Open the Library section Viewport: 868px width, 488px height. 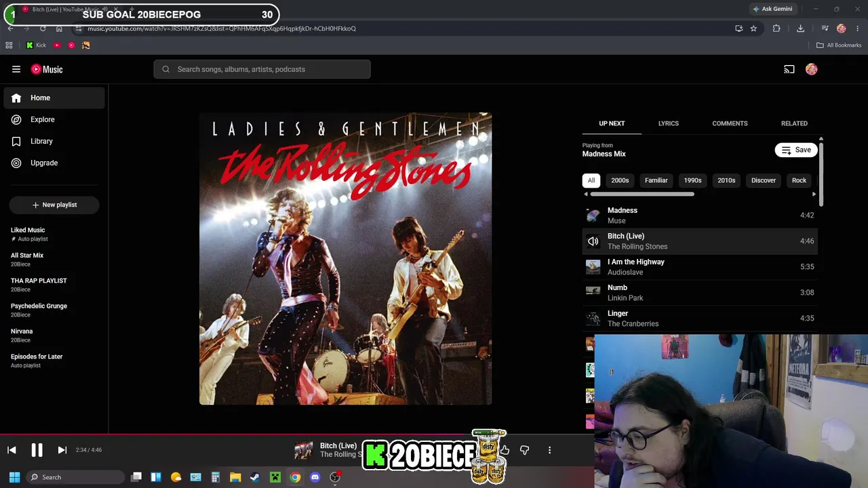coord(54,141)
